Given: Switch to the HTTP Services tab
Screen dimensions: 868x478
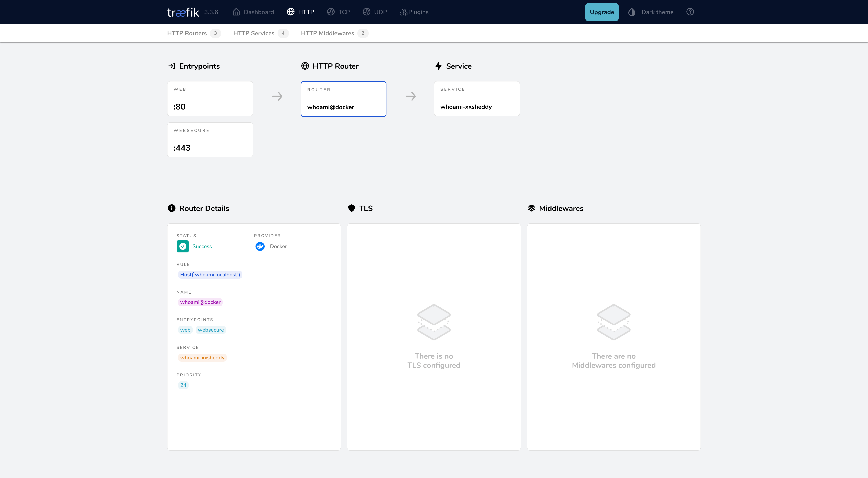Looking at the screenshot, I should [x=254, y=33].
